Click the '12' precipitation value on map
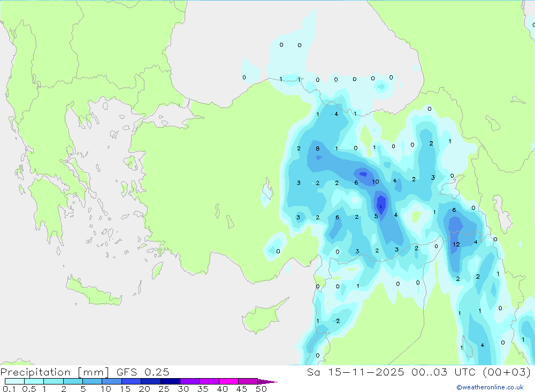This screenshot has height=392, width=535. point(456,244)
